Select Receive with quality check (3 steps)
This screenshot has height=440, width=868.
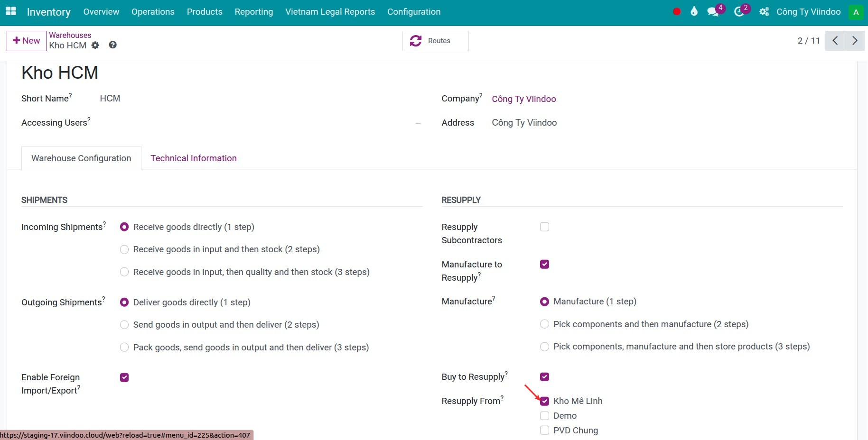click(124, 272)
